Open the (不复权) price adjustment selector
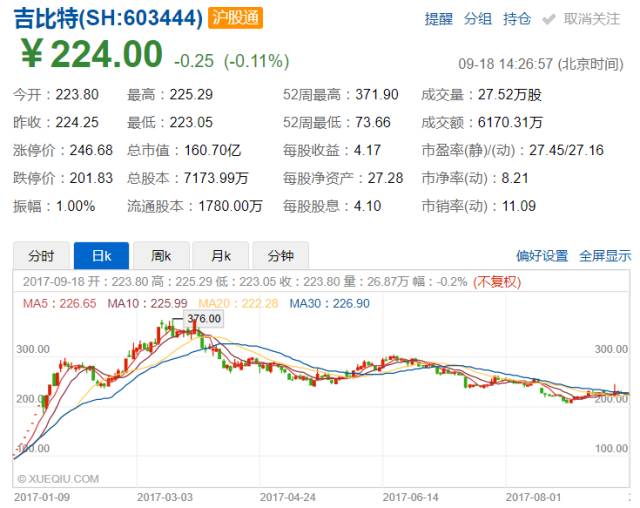 (497, 281)
